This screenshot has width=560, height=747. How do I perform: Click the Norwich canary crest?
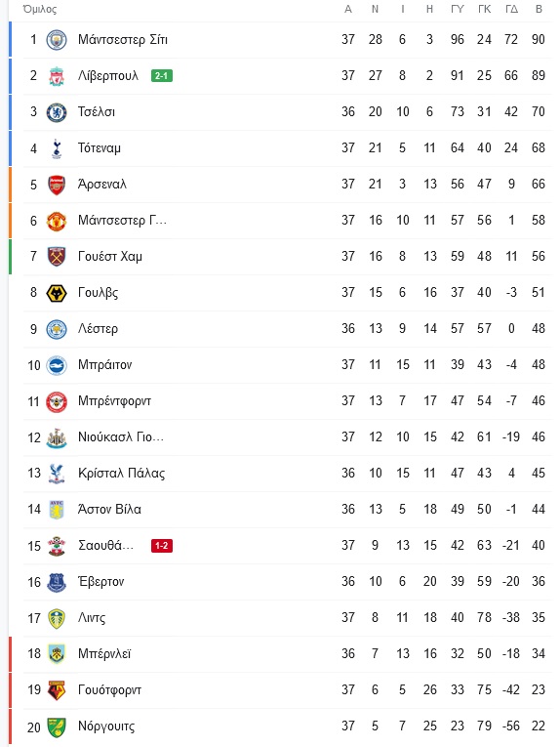tap(57, 726)
